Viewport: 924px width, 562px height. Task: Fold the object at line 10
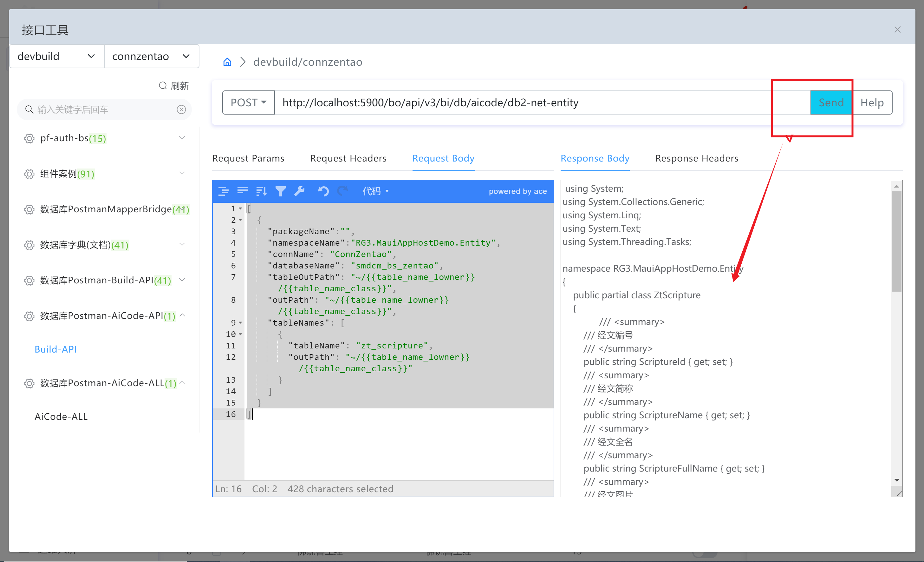(x=240, y=334)
